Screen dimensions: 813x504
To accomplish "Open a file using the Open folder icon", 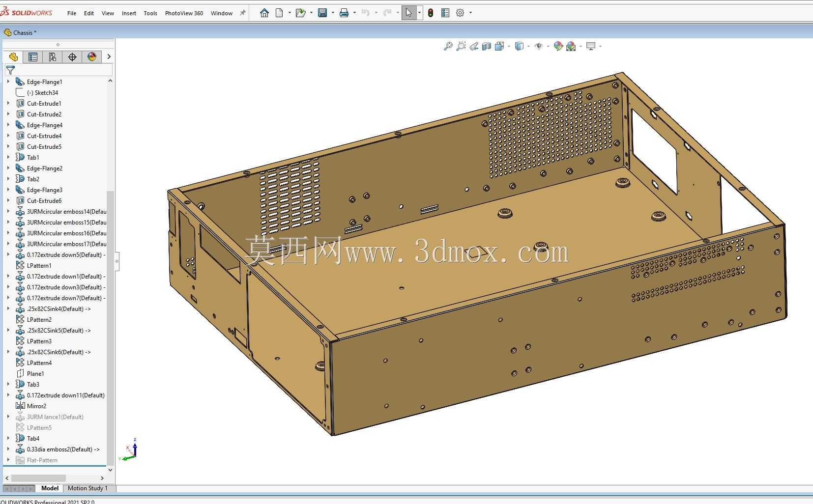I will [x=300, y=13].
